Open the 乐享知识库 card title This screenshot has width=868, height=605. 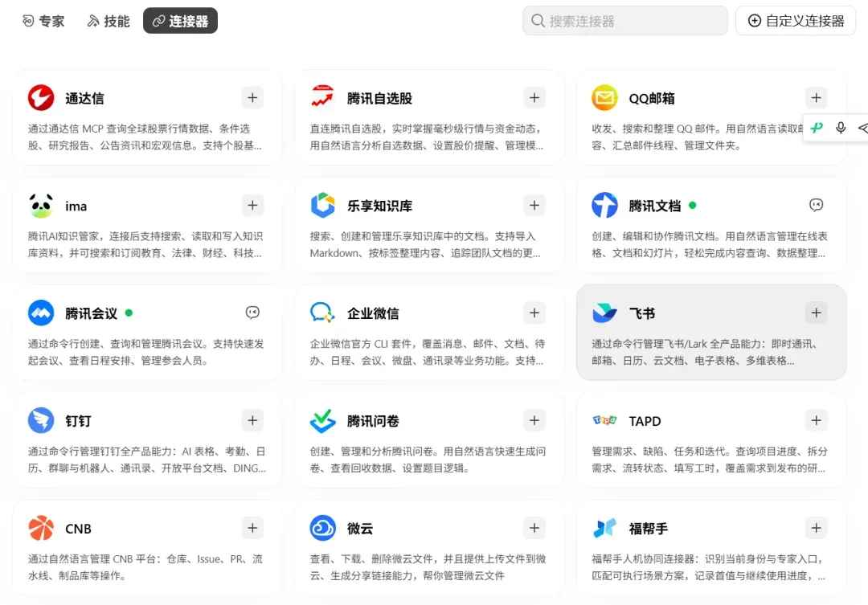(x=379, y=206)
